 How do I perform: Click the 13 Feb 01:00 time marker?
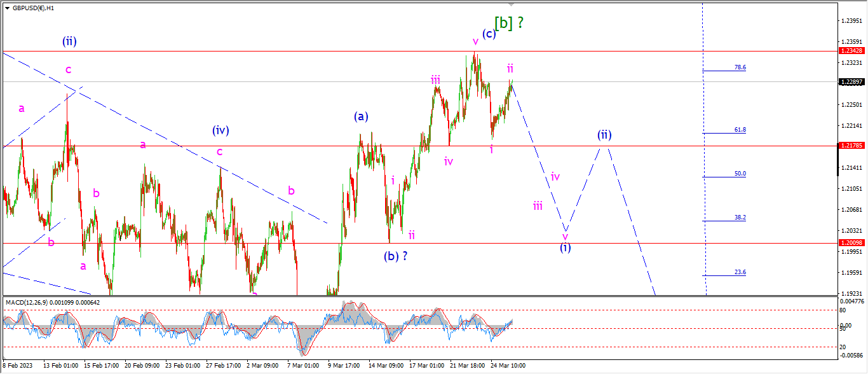pos(60,366)
